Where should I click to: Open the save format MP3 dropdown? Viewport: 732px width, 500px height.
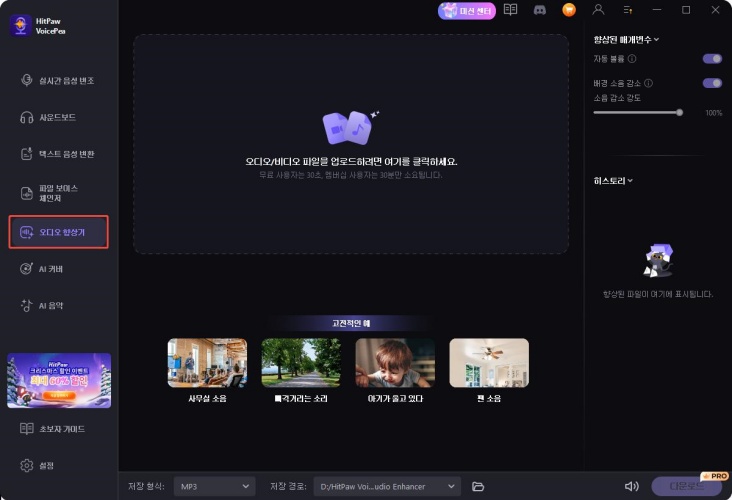[x=214, y=486]
